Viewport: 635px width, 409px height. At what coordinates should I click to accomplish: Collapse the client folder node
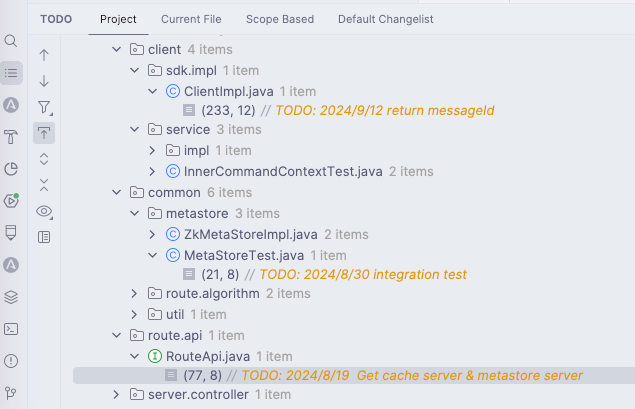(x=118, y=49)
